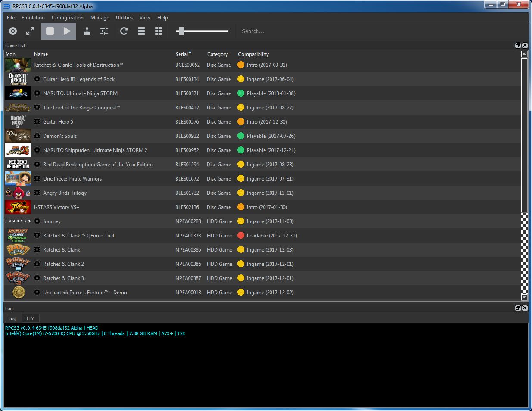Switch to the TTY tab
Image resolution: width=532 pixels, height=411 pixels.
30,318
